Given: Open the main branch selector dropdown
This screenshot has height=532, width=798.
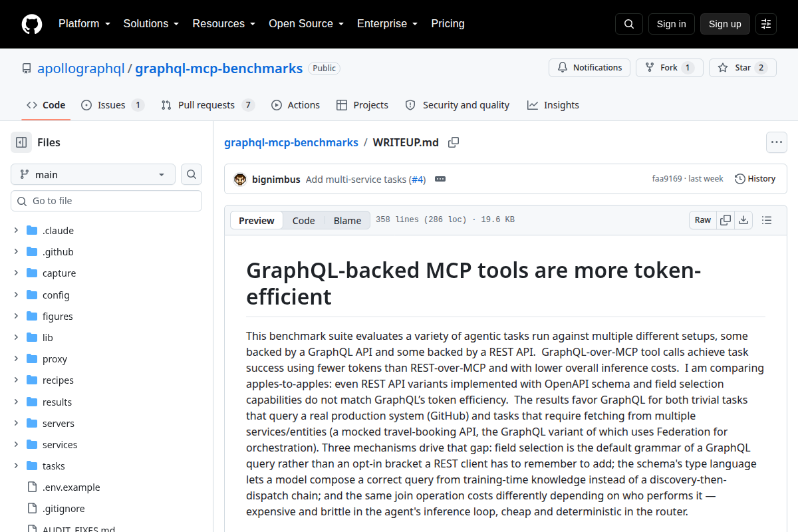Looking at the screenshot, I should point(93,174).
